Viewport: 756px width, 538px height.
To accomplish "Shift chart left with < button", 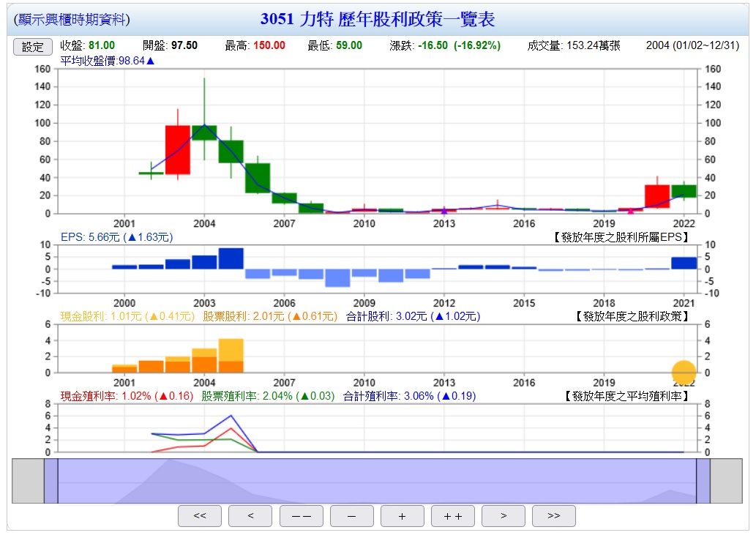I will [250, 516].
